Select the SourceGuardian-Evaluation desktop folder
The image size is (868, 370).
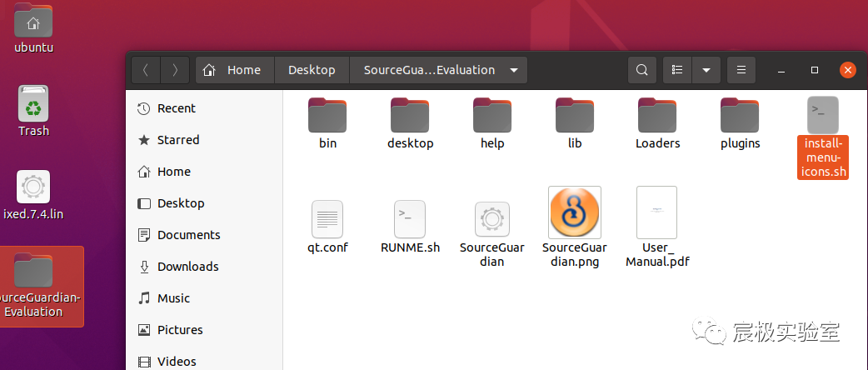pos(42,287)
